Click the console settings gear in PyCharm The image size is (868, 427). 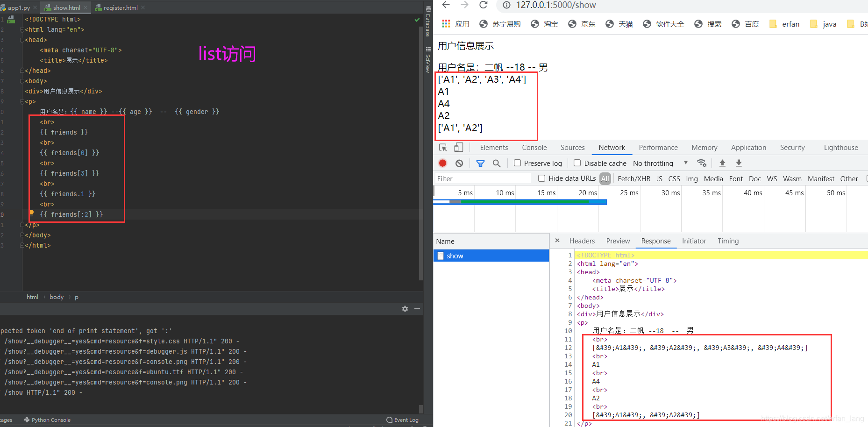click(x=405, y=309)
